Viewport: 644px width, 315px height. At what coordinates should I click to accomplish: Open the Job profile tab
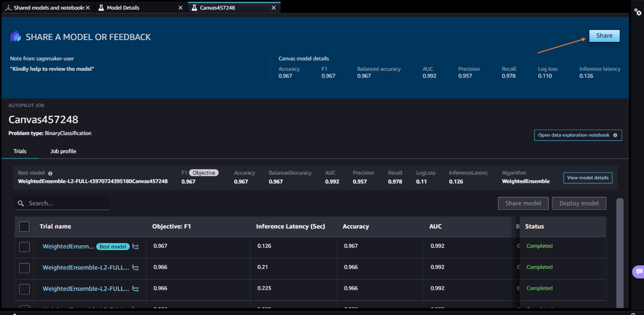pos(63,151)
